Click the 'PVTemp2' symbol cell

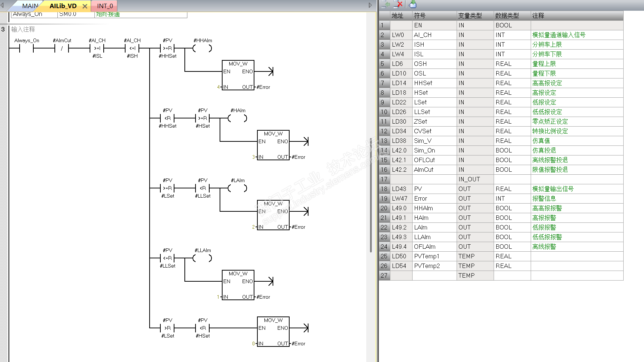434,266
